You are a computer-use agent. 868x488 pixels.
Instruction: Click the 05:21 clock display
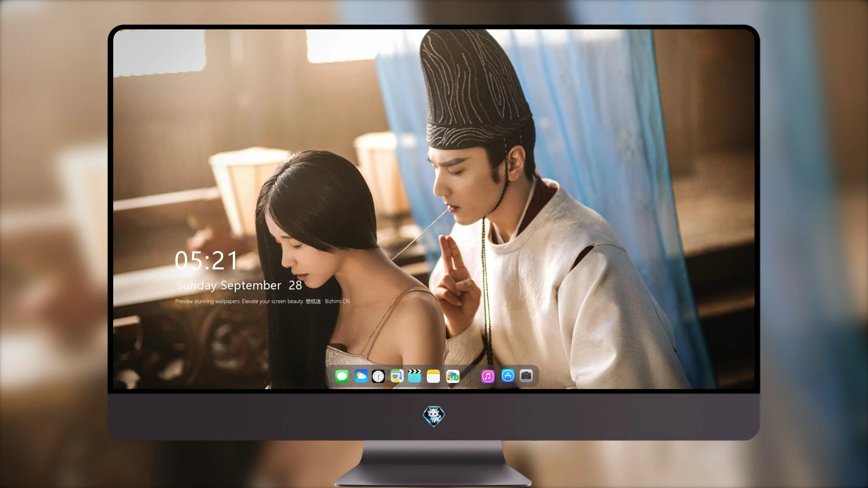click(x=206, y=261)
